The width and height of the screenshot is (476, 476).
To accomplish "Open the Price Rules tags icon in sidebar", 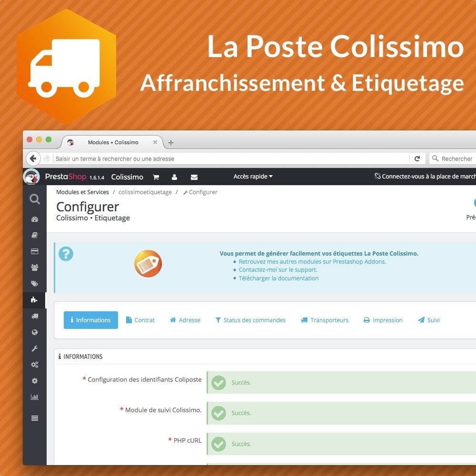I will pos(35,284).
